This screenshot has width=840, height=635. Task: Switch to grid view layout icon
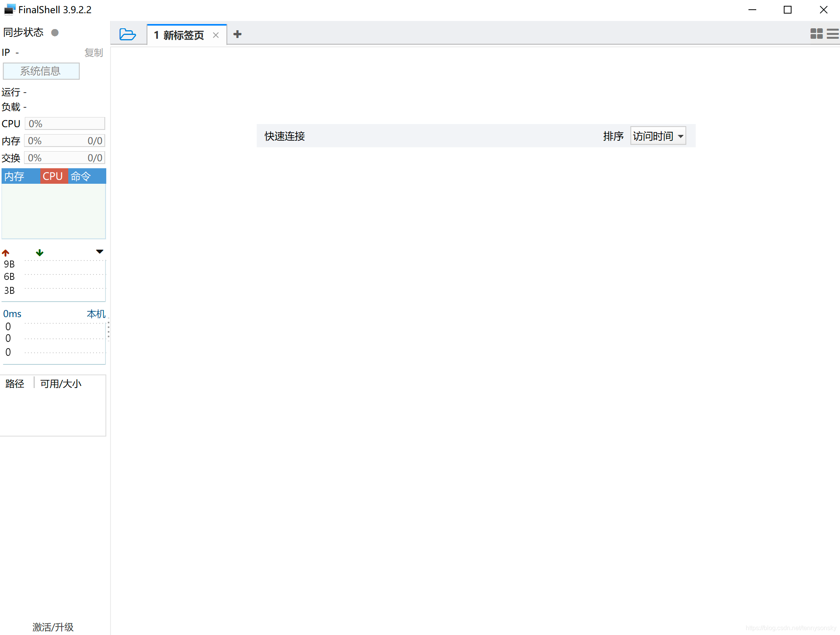point(816,34)
